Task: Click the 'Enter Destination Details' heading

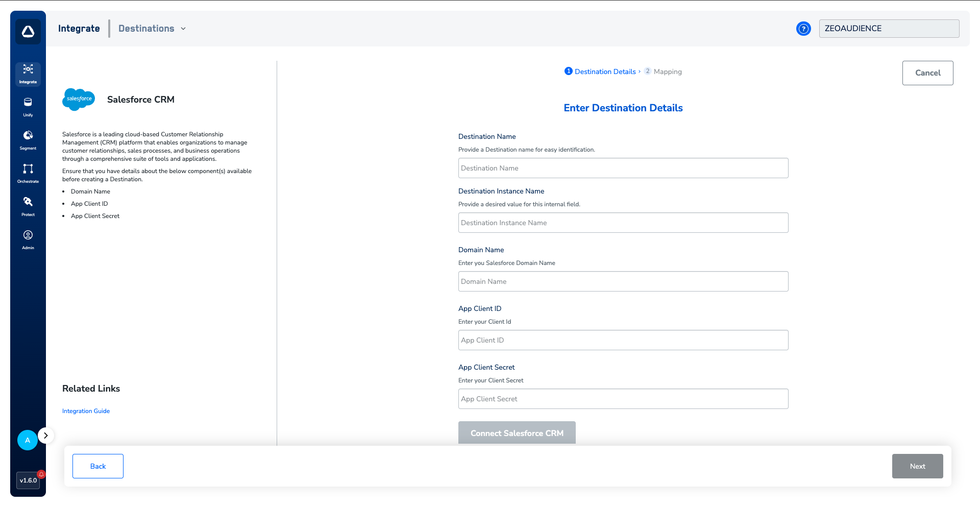Action: coord(623,108)
